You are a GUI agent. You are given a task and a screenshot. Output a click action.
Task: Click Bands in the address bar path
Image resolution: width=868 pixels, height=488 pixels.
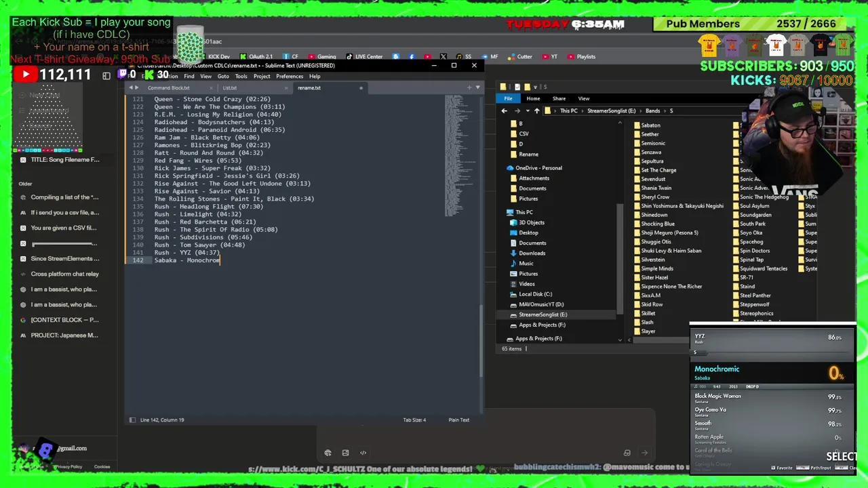coord(653,110)
